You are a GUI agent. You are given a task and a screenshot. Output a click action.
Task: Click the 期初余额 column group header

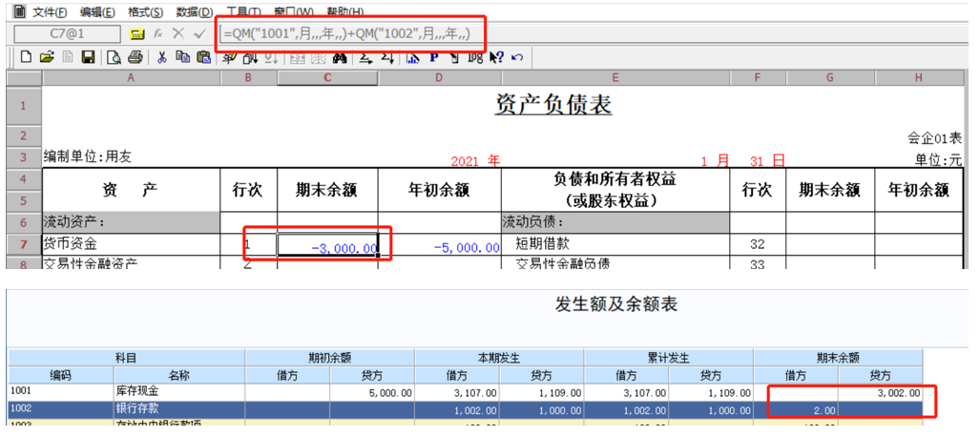(330, 358)
